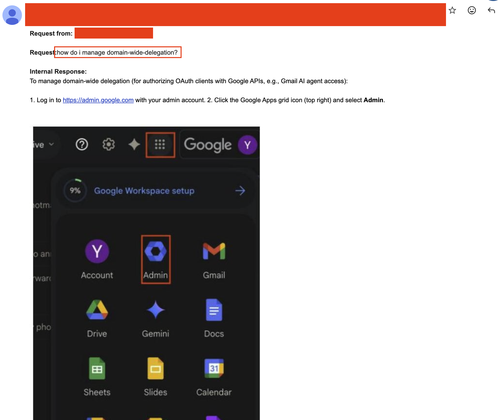Open the Docs app icon
The image size is (504, 420).
pyautogui.click(x=214, y=310)
